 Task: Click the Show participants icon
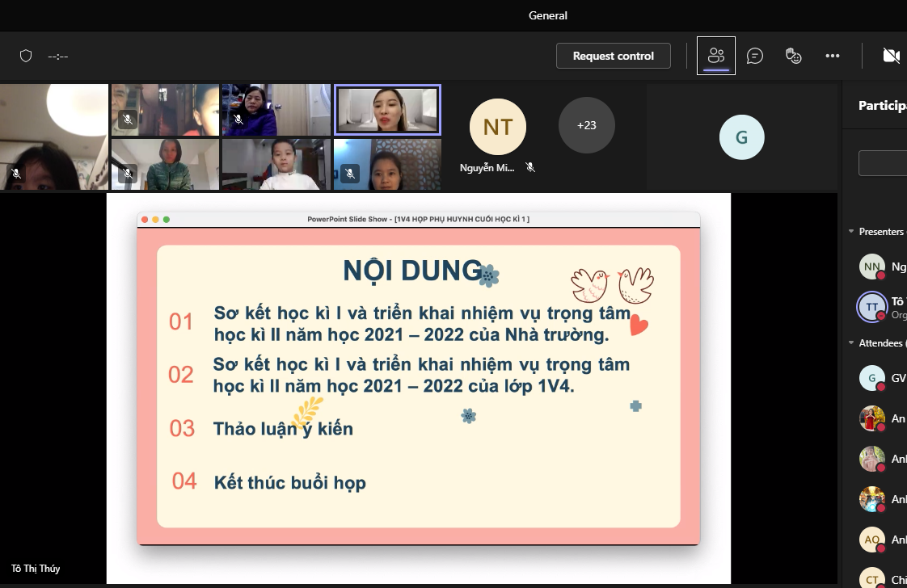(715, 56)
